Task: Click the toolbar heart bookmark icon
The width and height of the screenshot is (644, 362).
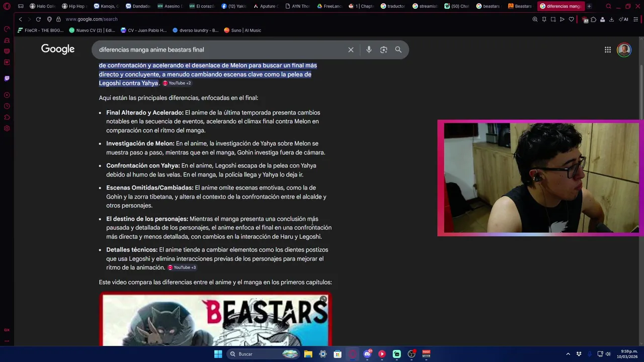Action: click(x=571, y=19)
